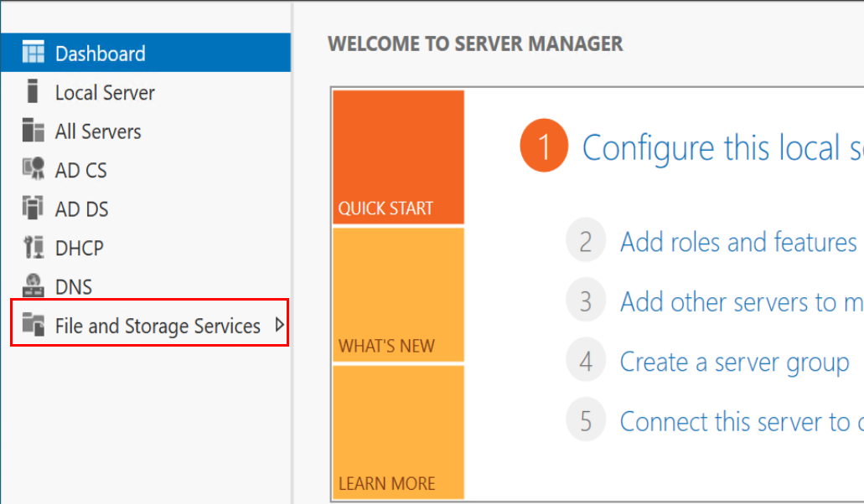This screenshot has width=864, height=504.
Task: Click the Dashboard grid icon in sidebar
Action: click(x=33, y=54)
